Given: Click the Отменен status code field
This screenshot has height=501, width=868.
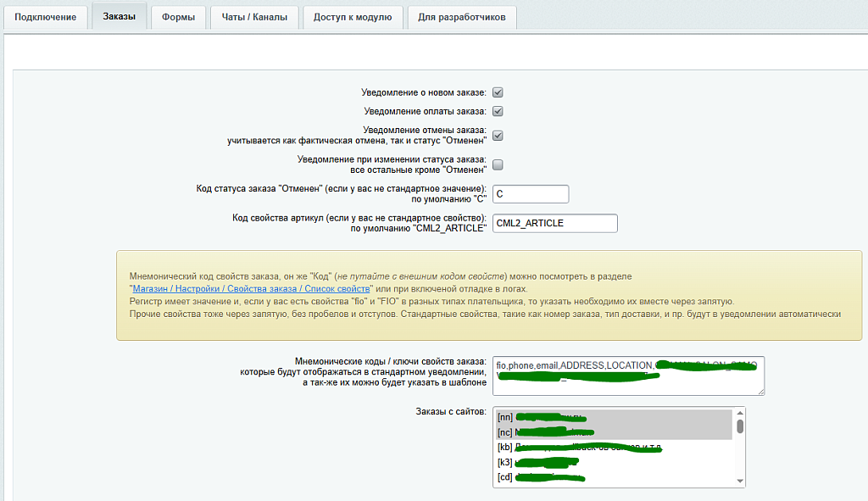Looking at the screenshot, I should point(531,194).
